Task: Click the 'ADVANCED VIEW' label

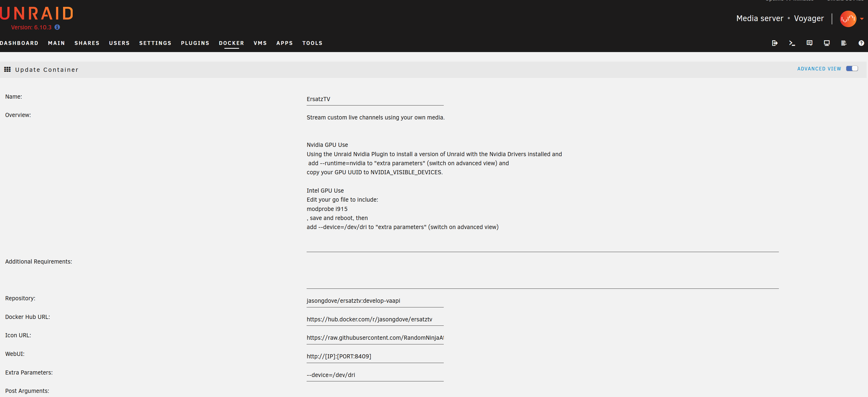Action: [x=819, y=69]
